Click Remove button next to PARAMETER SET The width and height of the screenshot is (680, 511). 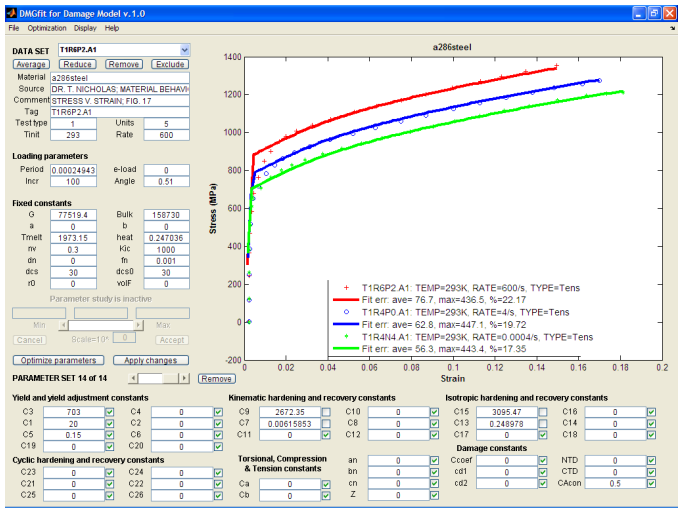click(x=216, y=379)
